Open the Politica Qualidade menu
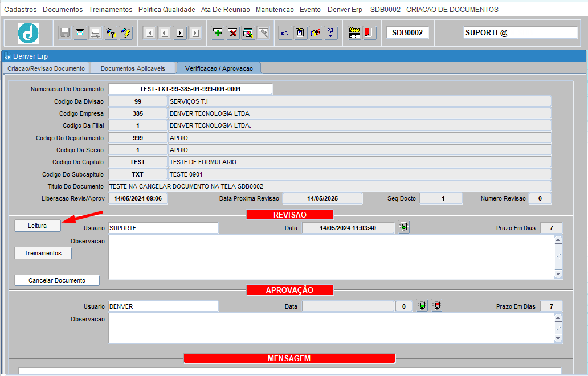The height and width of the screenshot is (376, 588). click(x=167, y=9)
